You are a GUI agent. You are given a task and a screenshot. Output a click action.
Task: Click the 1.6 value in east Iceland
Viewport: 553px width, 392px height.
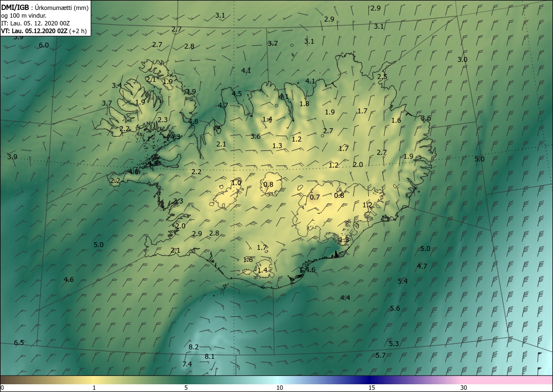pos(396,121)
